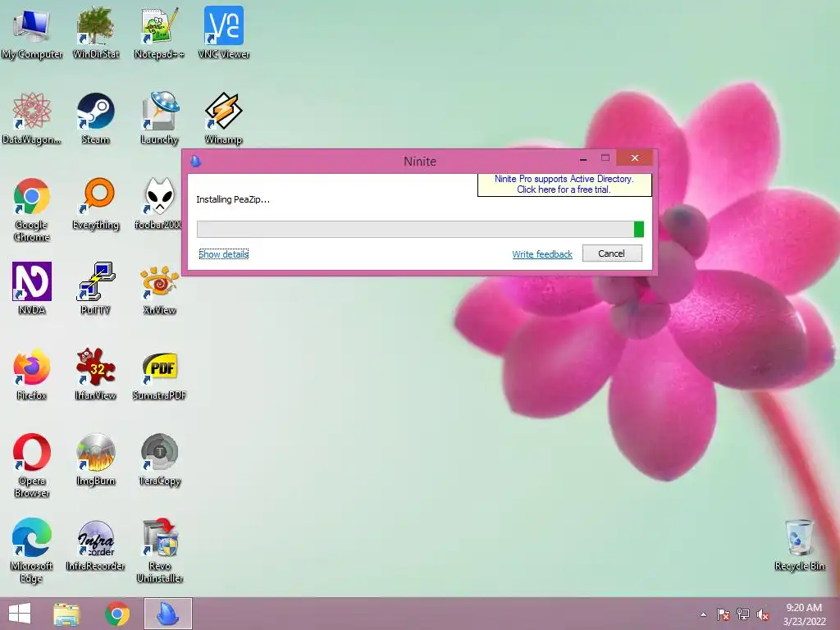Click the foobar2000 desktop icon
Viewport: 840px width, 630px height.
click(158, 204)
